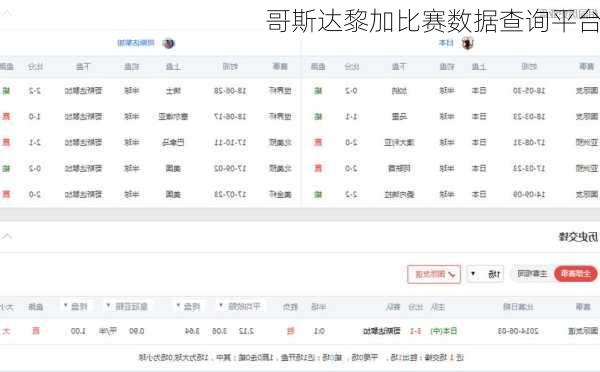Click bold 哥斯达黎加 in the history match row
The width and height of the screenshot is (600, 372).
click(382, 331)
